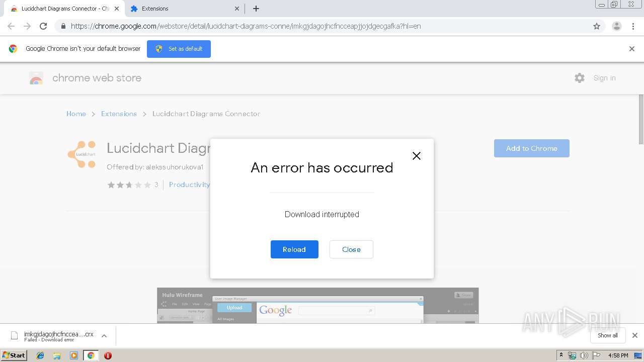Switch to the Extensions tab
The width and height of the screenshot is (644, 362).
[184, 9]
